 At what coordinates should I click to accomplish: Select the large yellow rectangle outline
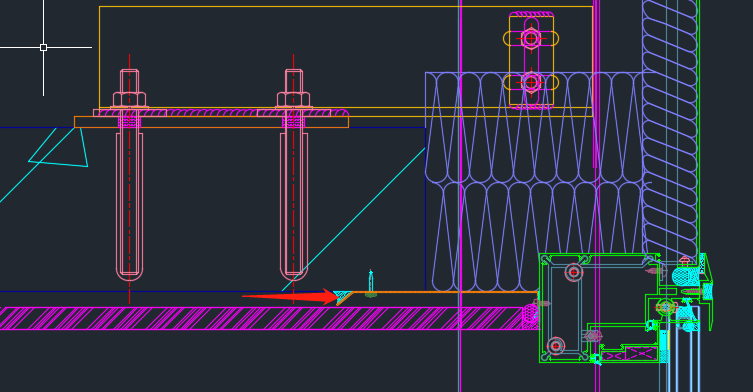pyautogui.click(x=346, y=61)
